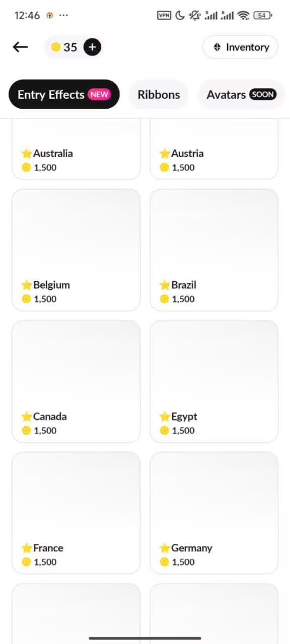Select the Australia entry effect card
The image size is (290, 644).
(76, 149)
